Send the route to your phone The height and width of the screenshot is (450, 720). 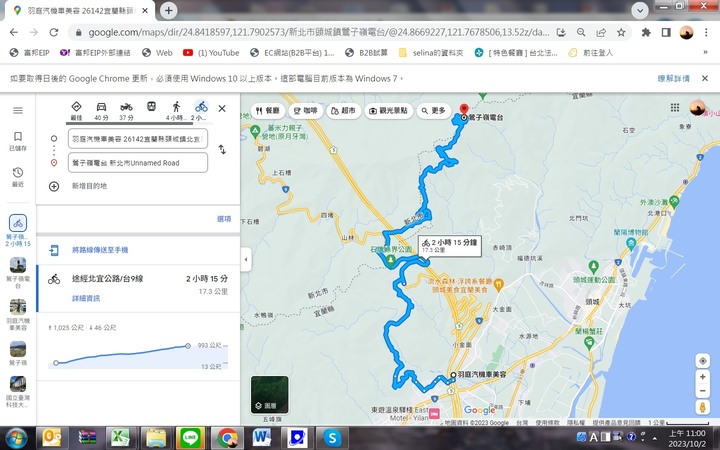(x=100, y=250)
